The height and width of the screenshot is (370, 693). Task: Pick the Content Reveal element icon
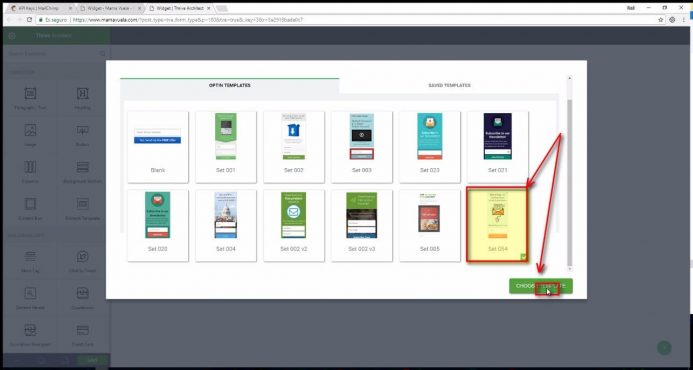tap(30, 293)
